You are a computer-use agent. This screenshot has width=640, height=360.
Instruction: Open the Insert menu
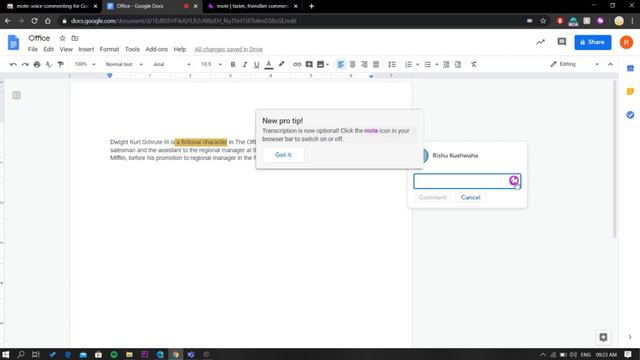[x=86, y=49]
